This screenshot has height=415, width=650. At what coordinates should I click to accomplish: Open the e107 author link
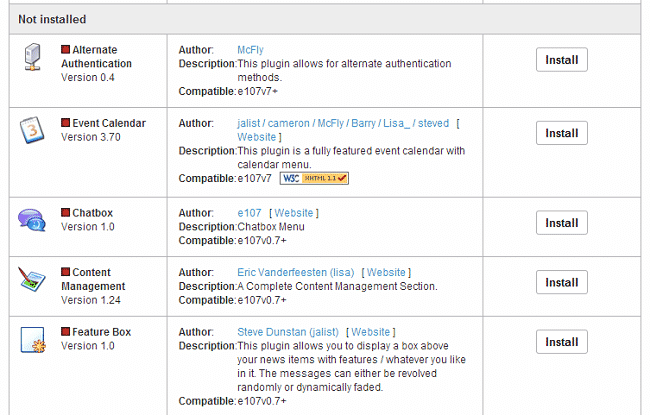(249, 213)
